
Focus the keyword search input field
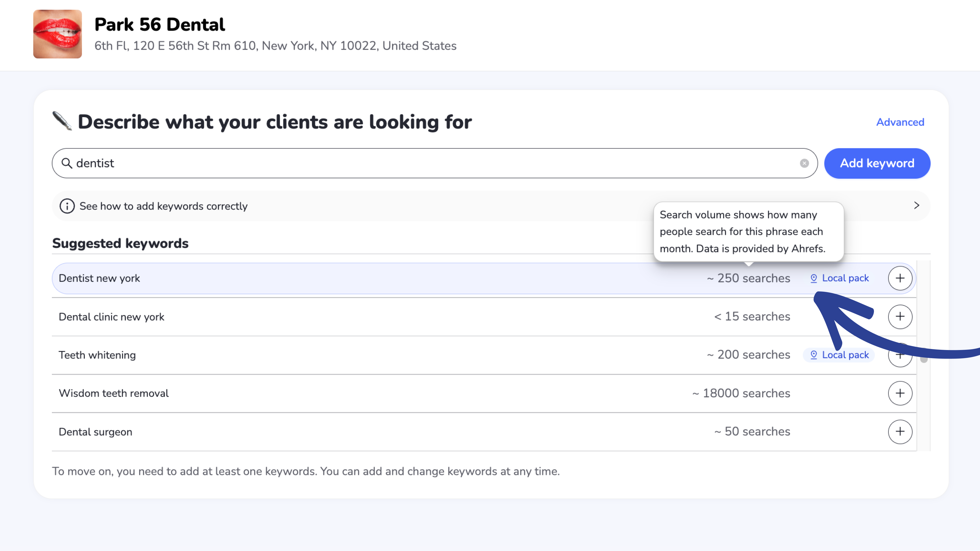(418, 163)
